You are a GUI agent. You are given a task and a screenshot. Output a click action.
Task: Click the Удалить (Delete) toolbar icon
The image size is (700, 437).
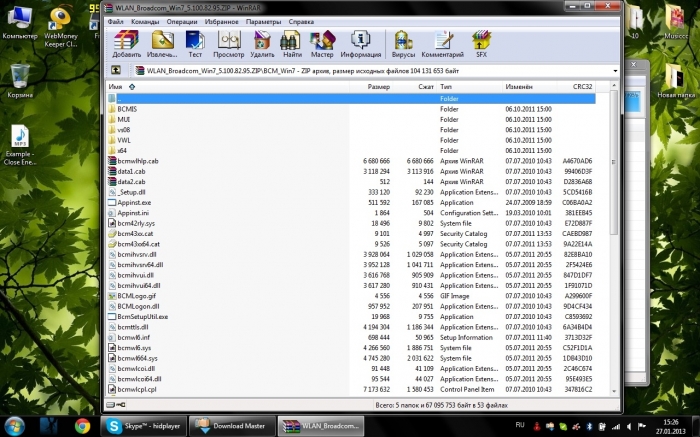[x=262, y=42]
